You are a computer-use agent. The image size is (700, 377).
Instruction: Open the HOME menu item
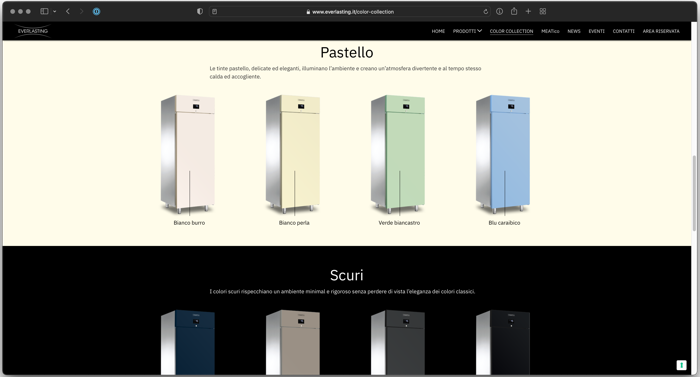438,31
